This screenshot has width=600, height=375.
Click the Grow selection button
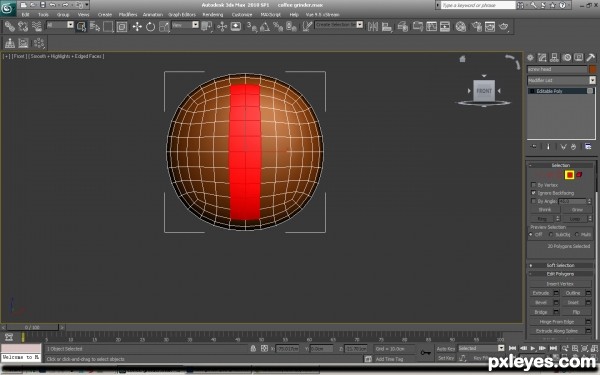pyautogui.click(x=577, y=210)
